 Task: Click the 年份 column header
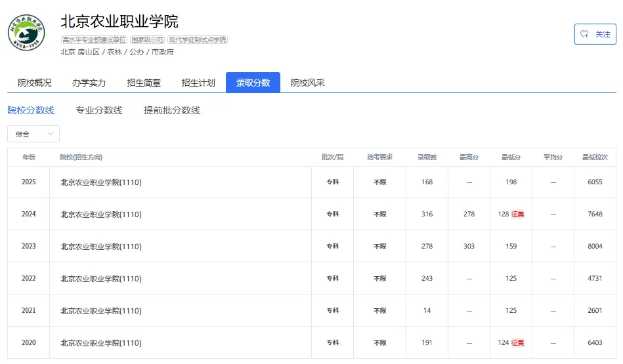29,157
